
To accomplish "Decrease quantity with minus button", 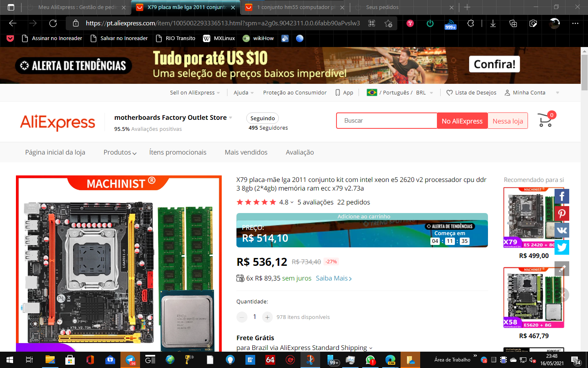I will point(242,317).
